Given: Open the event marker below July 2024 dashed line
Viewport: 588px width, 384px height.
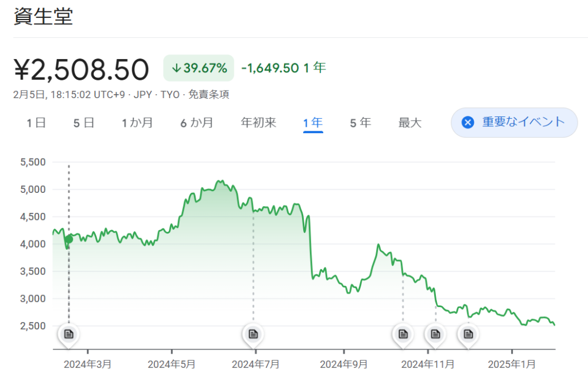Looking at the screenshot, I should [x=253, y=334].
